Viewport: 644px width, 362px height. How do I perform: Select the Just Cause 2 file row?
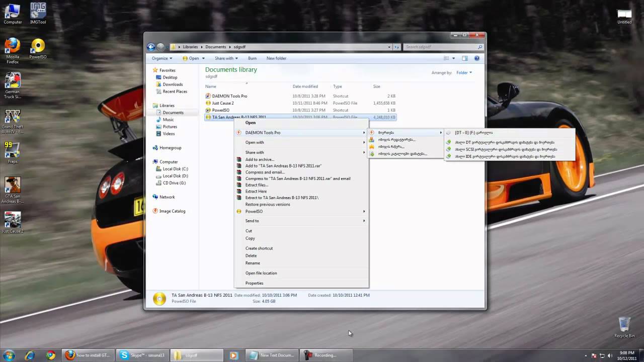point(300,103)
